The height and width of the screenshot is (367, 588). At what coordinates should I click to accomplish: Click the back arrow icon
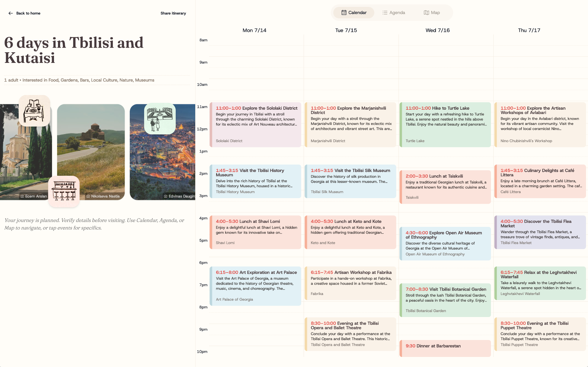click(x=11, y=13)
